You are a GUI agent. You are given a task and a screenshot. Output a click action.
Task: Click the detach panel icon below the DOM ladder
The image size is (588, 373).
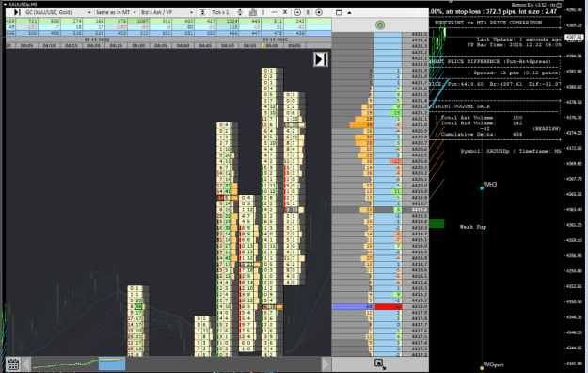(x=379, y=364)
